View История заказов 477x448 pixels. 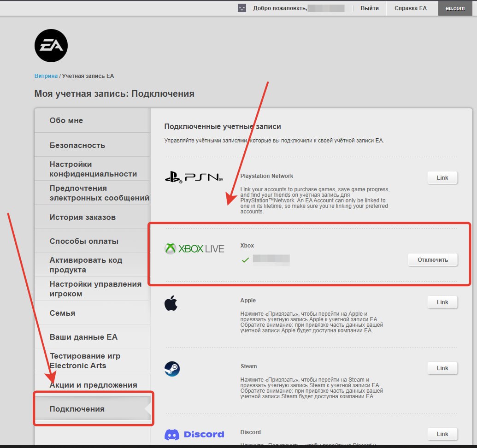[93, 217]
